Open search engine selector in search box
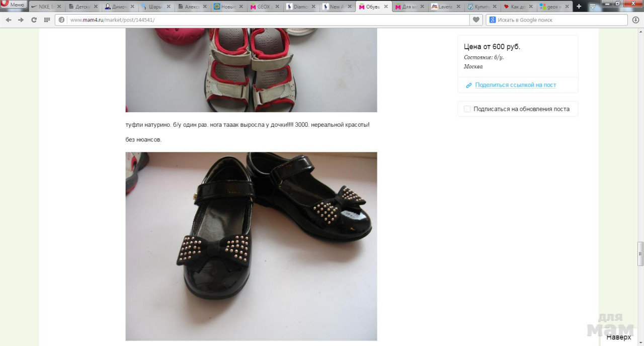 click(x=493, y=20)
